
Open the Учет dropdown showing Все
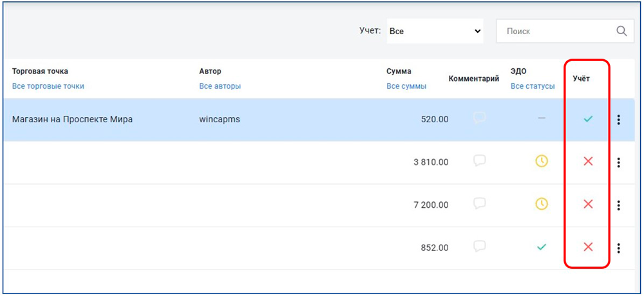tap(435, 31)
